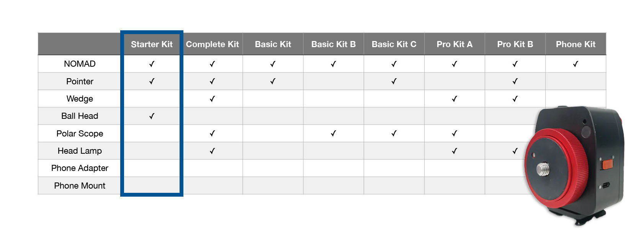Choose the Pro Kit A header
Image resolution: width=644 pixels, height=230 pixels.
pyautogui.click(x=454, y=44)
